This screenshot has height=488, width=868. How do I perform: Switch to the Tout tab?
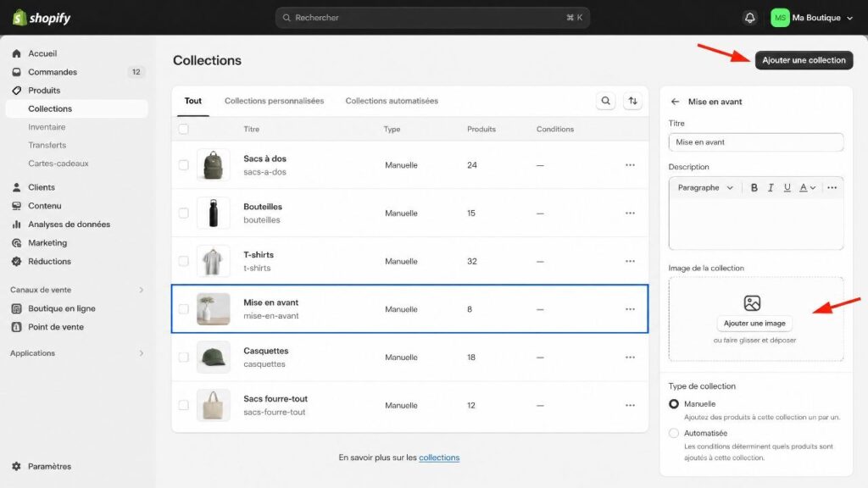coord(193,101)
